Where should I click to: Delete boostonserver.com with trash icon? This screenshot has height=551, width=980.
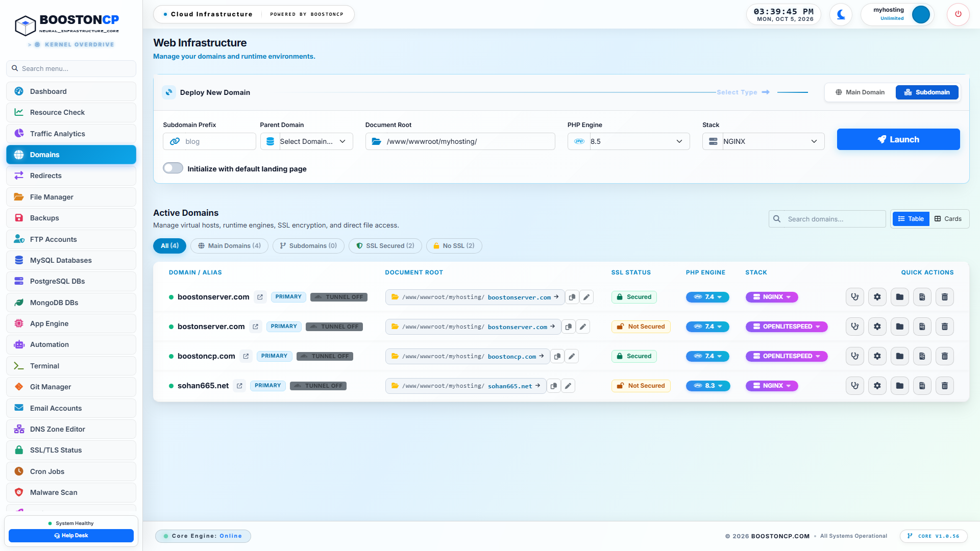(x=945, y=297)
